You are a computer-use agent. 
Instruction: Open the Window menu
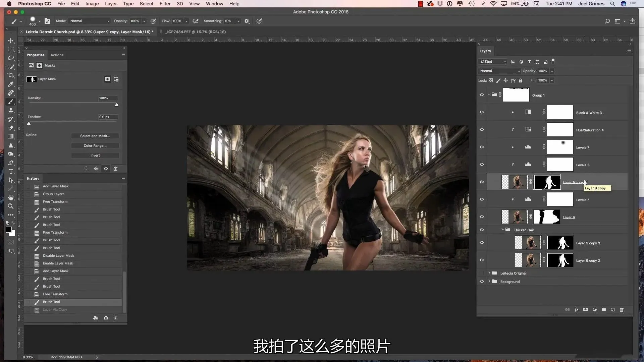point(214,4)
